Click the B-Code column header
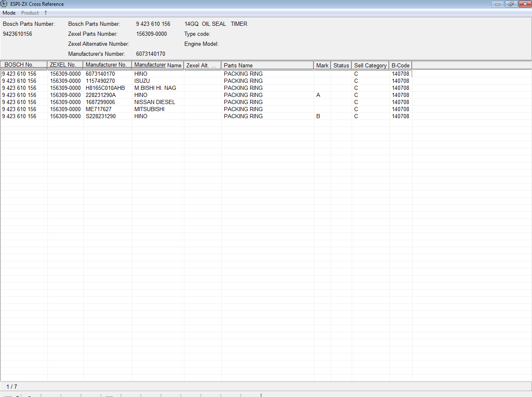Screen dimensions: 532x397 point(400,65)
